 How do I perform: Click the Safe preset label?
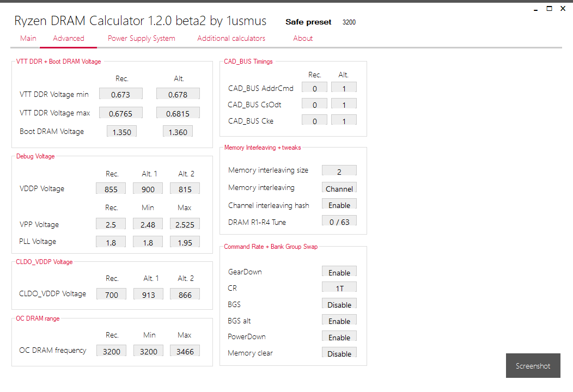(x=308, y=22)
